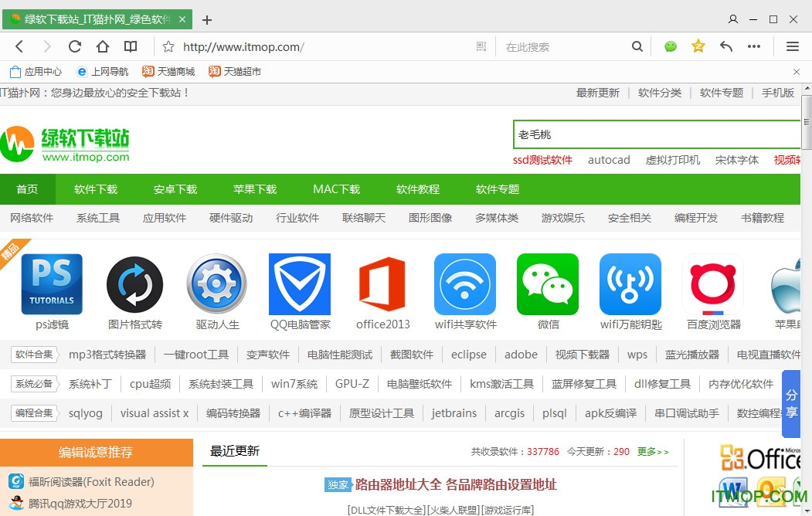Image resolution: width=812 pixels, height=516 pixels.
Task: Toggle the bookmark star in the address bar
Action: tap(698, 46)
